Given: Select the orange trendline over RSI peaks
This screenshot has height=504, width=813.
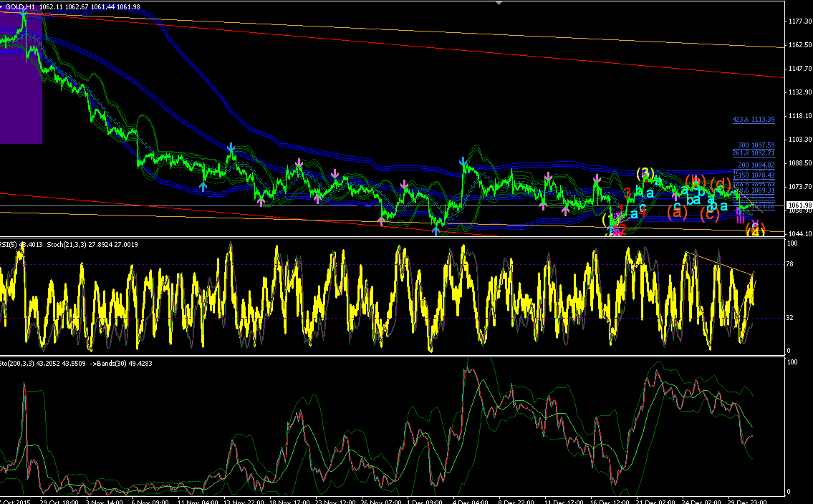Looking at the screenshot, I should [x=720, y=263].
